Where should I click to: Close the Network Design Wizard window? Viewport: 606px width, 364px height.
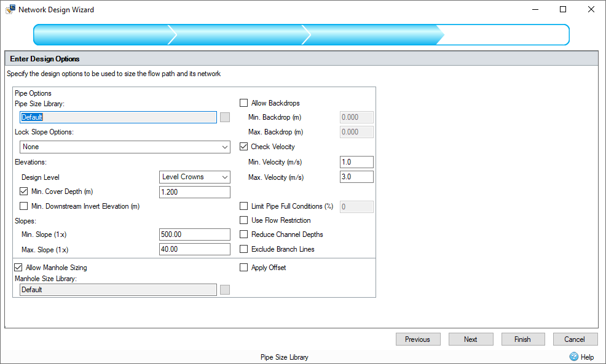pyautogui.click(x=591, y=9)
